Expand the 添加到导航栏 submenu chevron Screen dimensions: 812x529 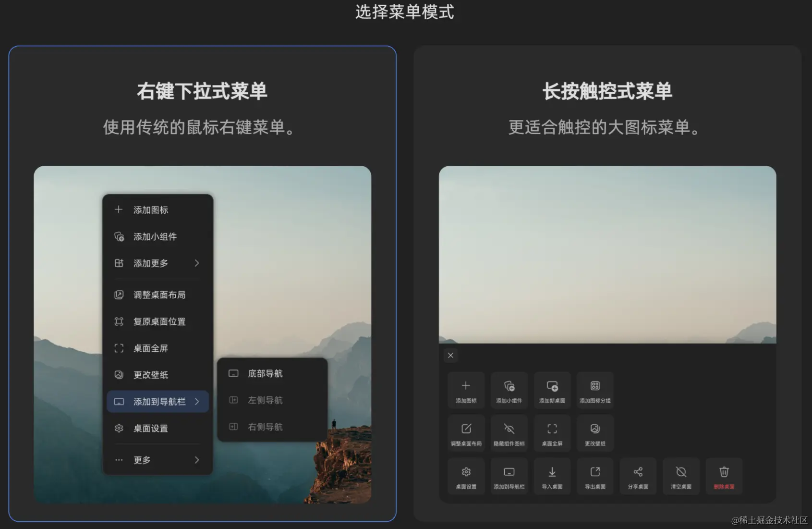point(197,402)
